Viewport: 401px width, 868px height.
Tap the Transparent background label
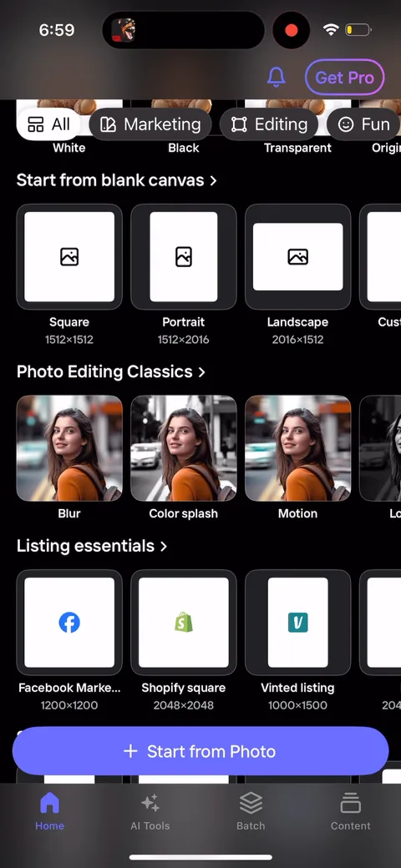click(298, 148)
